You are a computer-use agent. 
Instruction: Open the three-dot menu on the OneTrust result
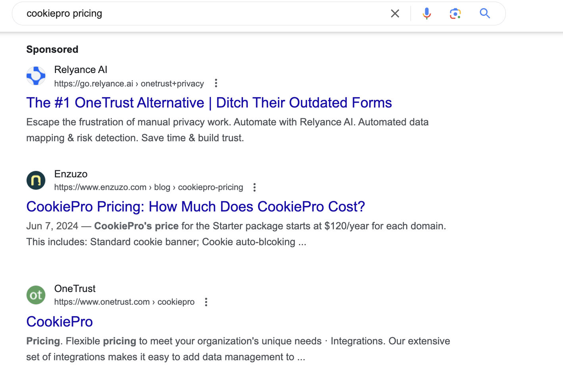pos(206,302)
